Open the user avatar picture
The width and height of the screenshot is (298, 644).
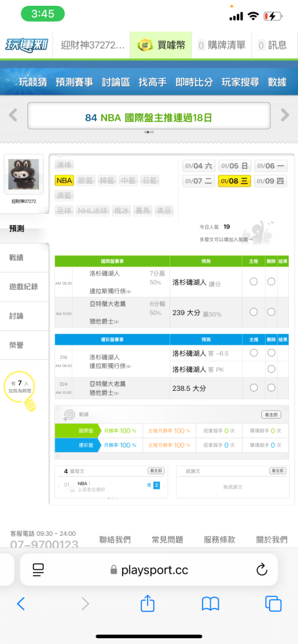pos(24,174)
